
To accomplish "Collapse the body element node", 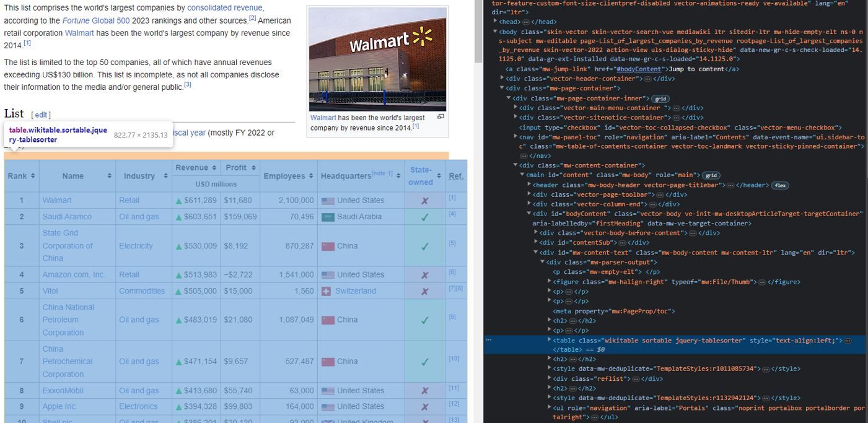I will [x=496, y=31].
